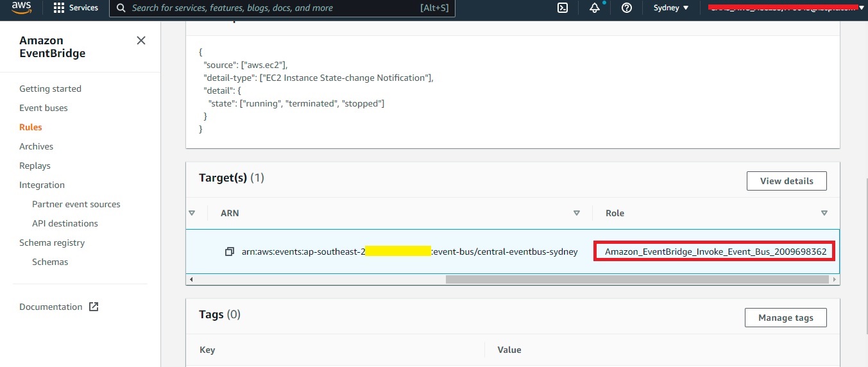
Task: Click the "source": ["aws.ec2"] line
Action: (x=246, y=65)
